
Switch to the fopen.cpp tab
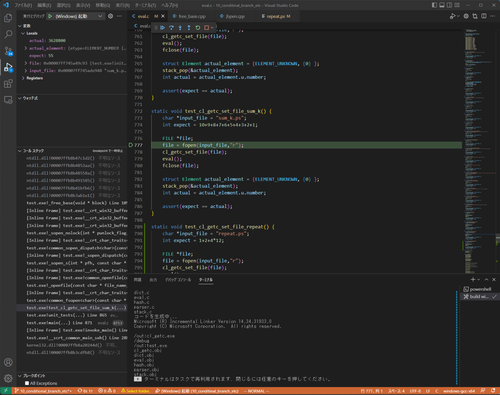235,16
